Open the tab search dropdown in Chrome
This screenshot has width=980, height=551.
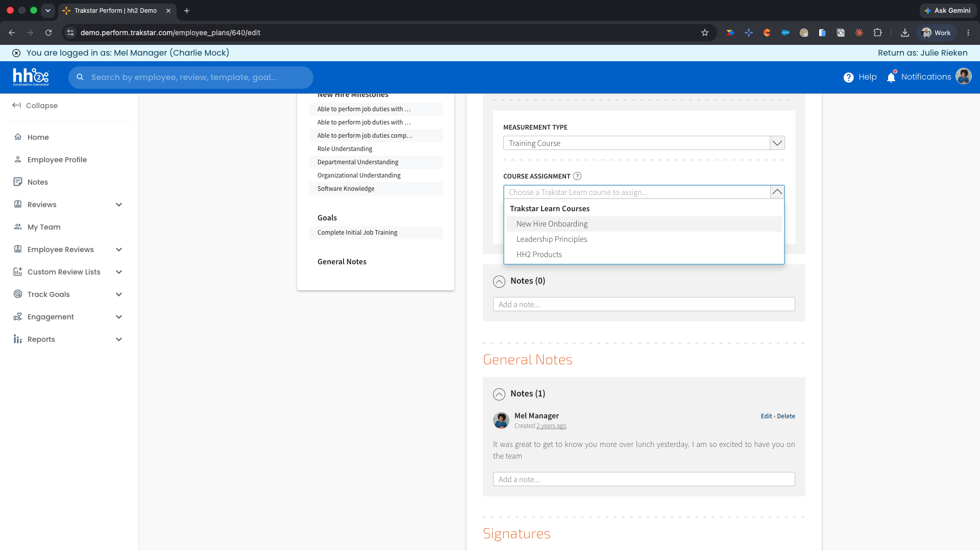point(48,10)
